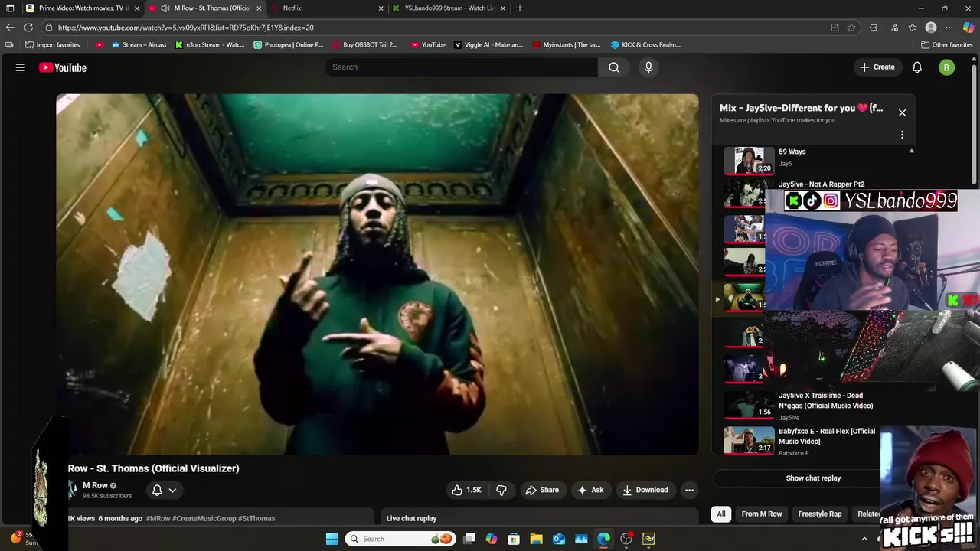Dislike the M Row video

click(501, 490)
